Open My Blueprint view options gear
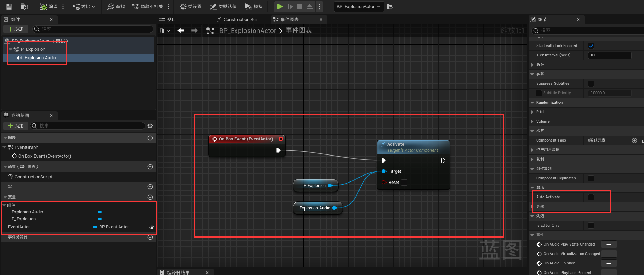The image size is (644, 275). pos(150,126)
